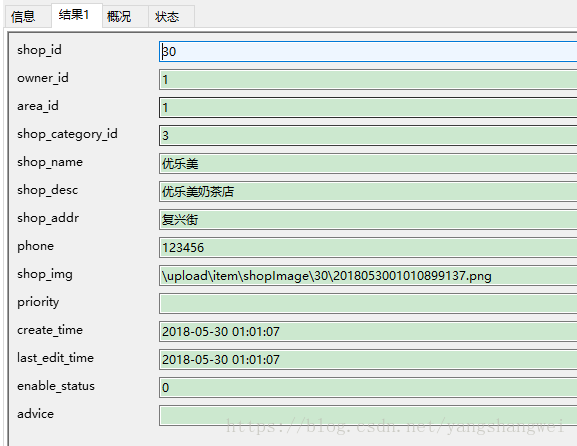
Task: Click the shop_addr field 复兴街
Action: point(368,219)
